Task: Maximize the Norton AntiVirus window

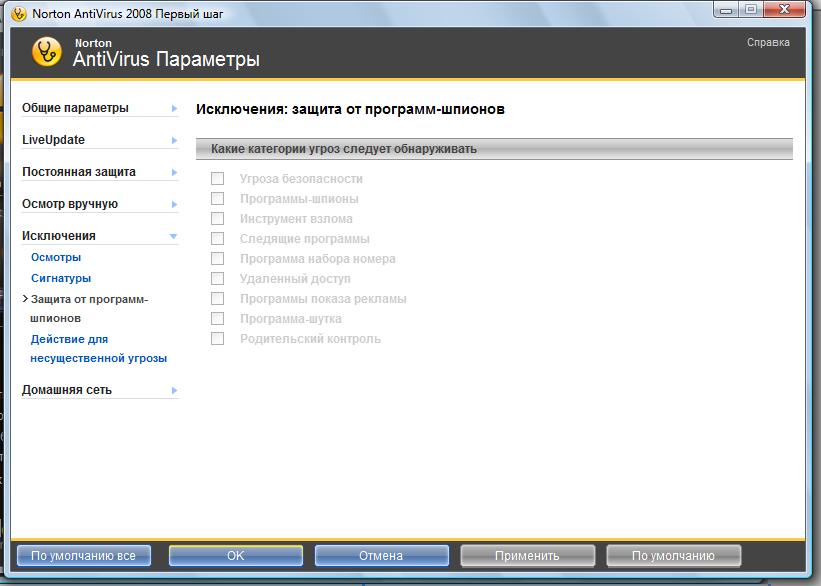Action: (x=751, y=10)
